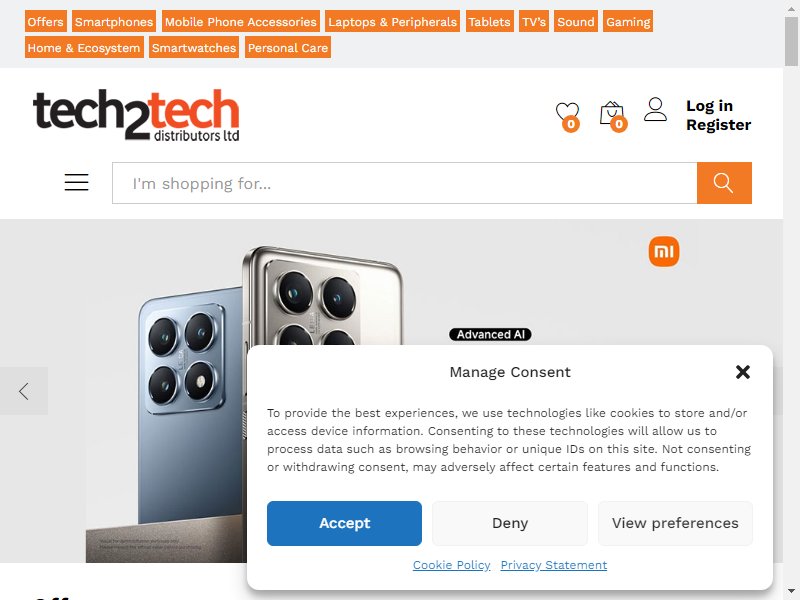Go to the Smartwatches category
800x600 pixels.
tap(194, 47)
